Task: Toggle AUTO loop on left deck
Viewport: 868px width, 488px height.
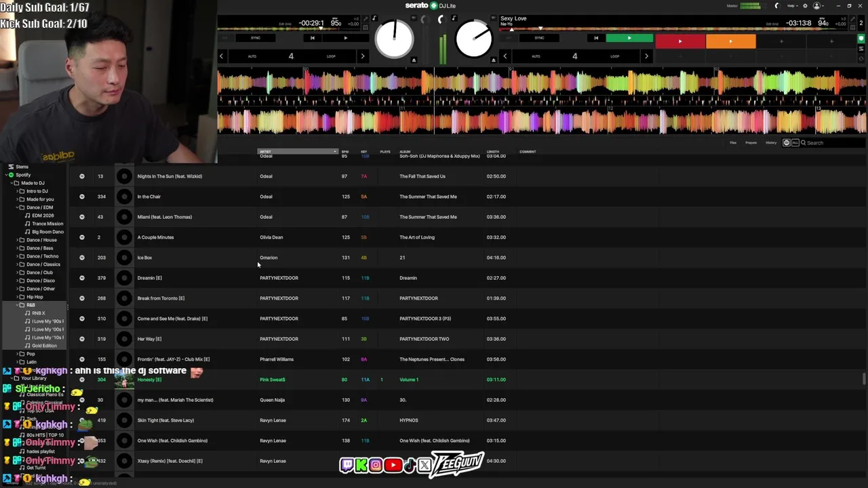Action: [252, 56]
